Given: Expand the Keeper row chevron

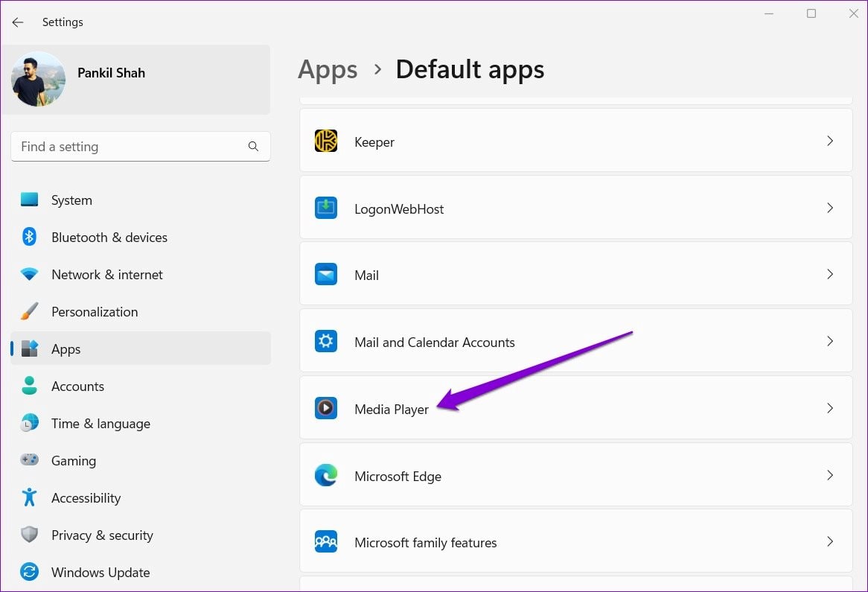Looking at the screenshot, I should tap(830, 141).
